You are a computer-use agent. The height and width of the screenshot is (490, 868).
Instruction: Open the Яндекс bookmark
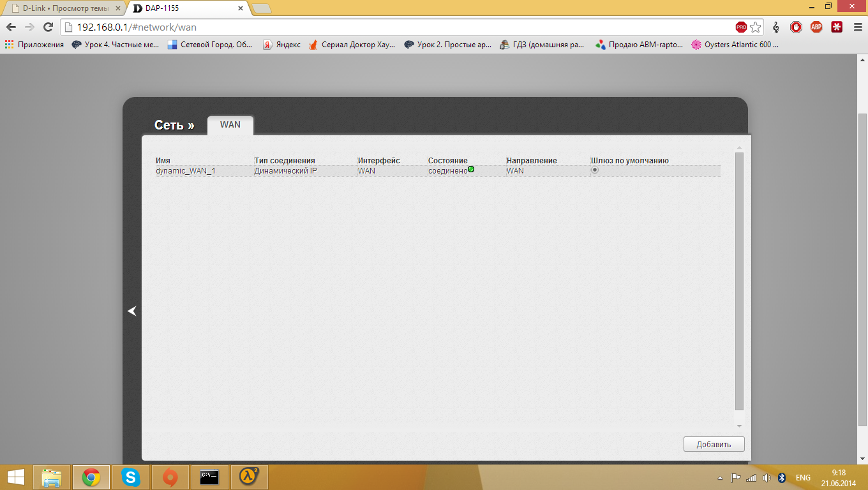pos(281,45)
